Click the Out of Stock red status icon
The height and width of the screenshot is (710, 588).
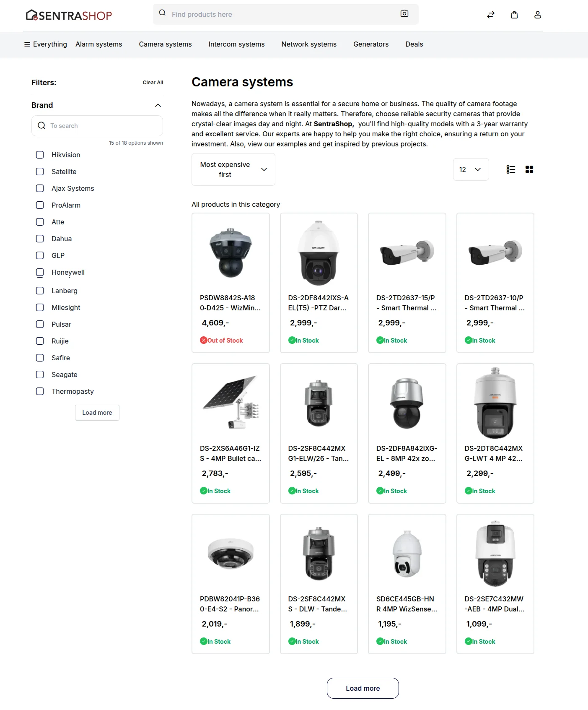click(204, 340)
